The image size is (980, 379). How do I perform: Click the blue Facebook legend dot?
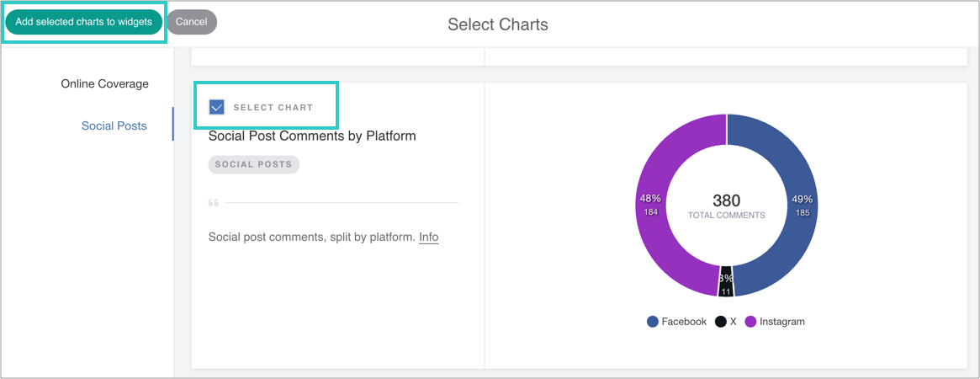point(653,322)
